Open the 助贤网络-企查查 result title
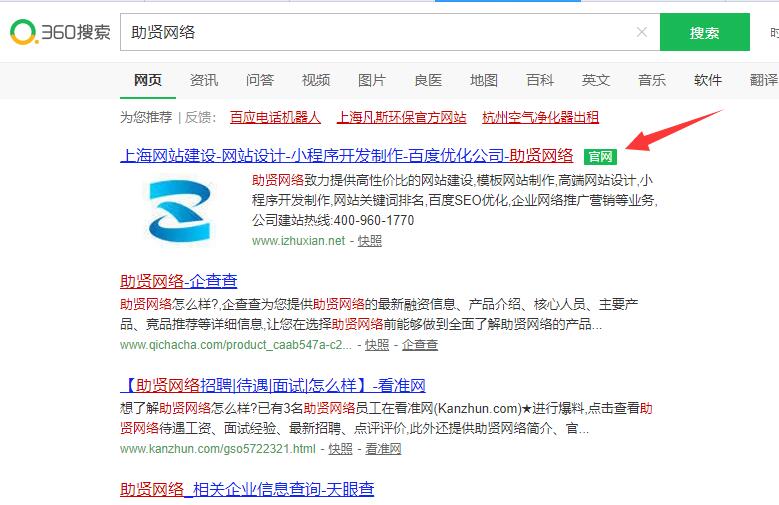The height and width of the screenshot is (505, 779). pyautogui.click(x=179, y=281)
